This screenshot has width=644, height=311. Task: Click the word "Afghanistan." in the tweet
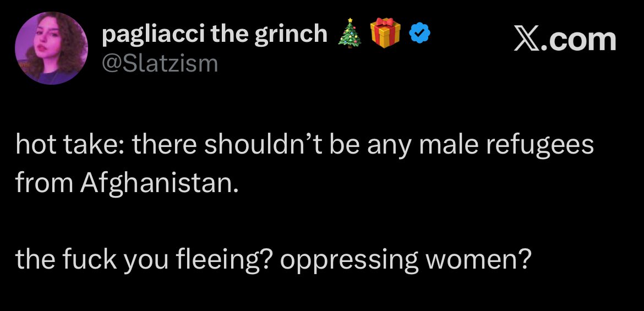[160, 181]
